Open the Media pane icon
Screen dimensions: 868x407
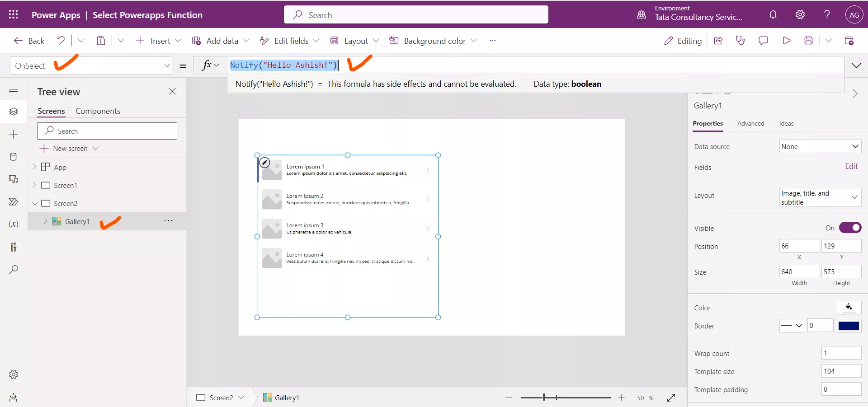(x=14, y=179)
